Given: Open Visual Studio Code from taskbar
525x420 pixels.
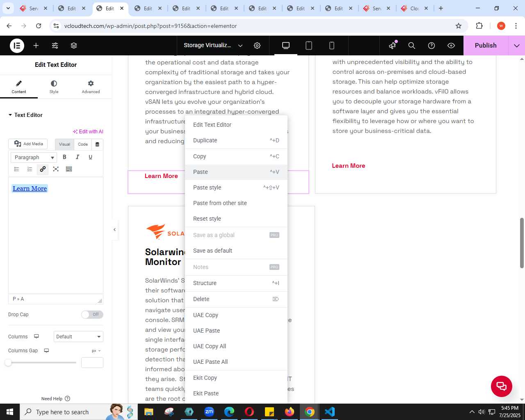Looking at the screenshot, I should (x=330, y=412).
